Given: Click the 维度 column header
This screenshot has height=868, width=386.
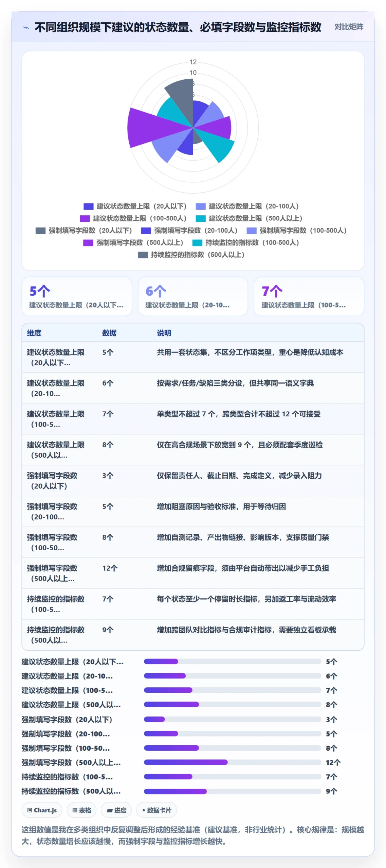Looking at the screenshot, I should pos(34,333).
